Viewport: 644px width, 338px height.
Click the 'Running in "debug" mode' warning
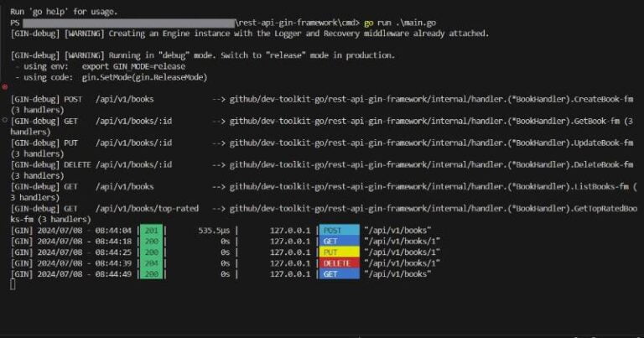pyautogui.click(x=202, y=55)
